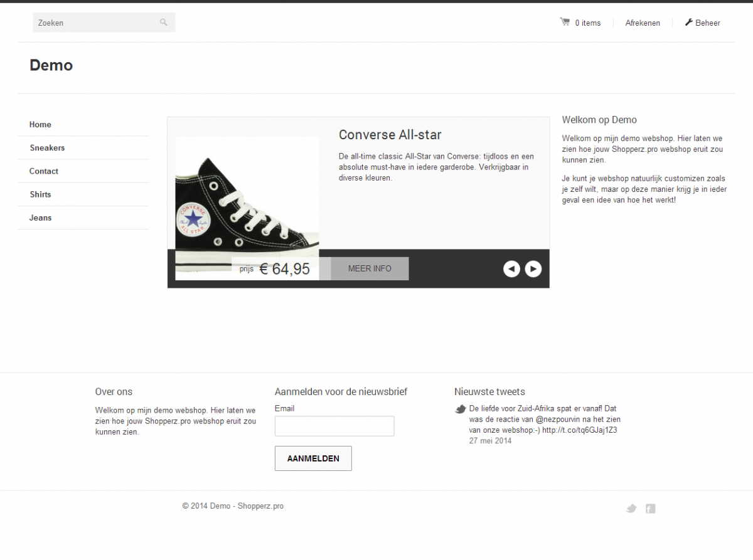Screen dimensions: 753x560
Task: Open the Home menu item
Action: pyautogui.click(x=40, y=125)
